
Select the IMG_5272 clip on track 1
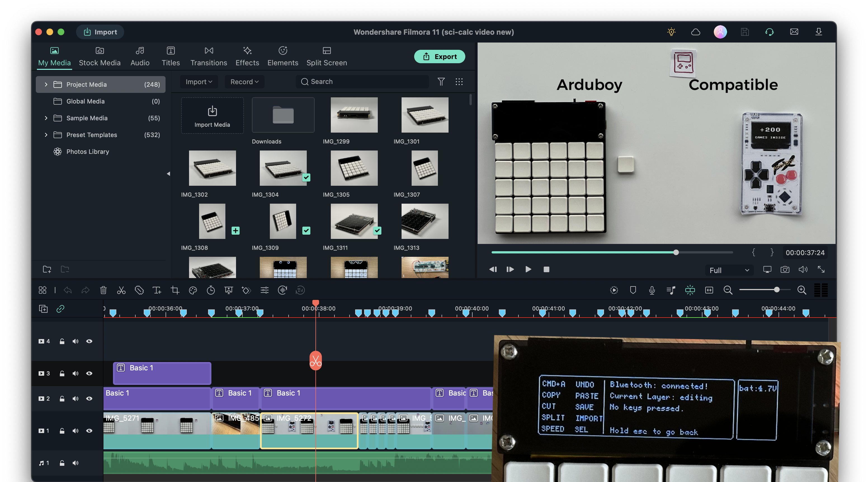click(309, 431)
